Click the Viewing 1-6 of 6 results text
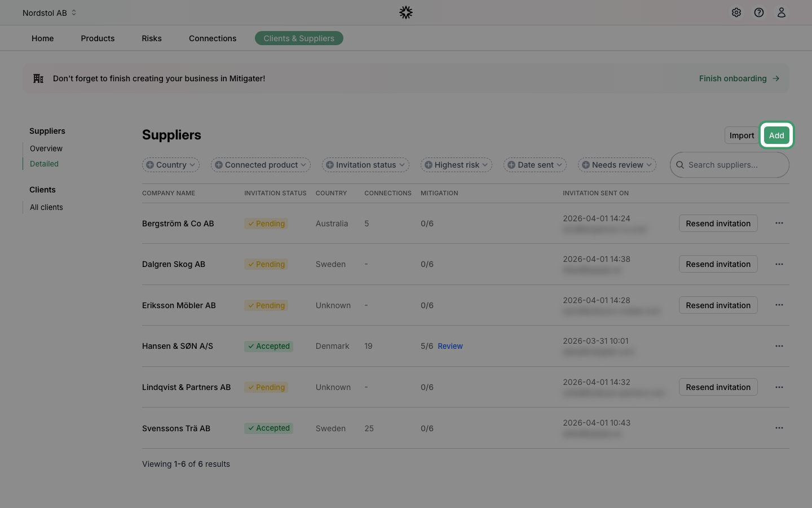Viewport: 812px width, 508px height. point(186,464)
